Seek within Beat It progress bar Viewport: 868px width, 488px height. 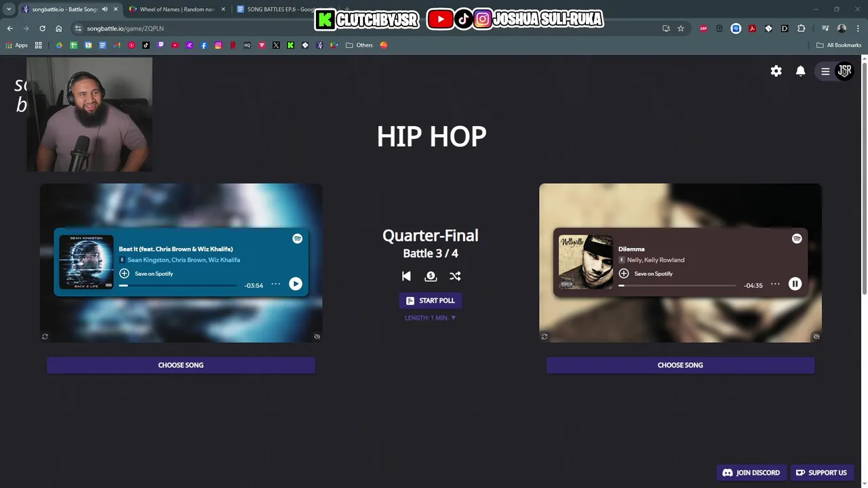178,285
